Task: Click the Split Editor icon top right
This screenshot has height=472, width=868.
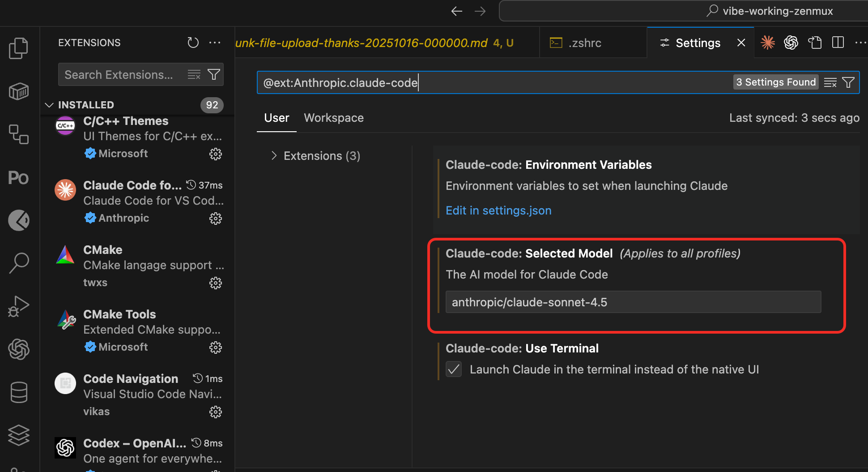Action: 838,42
